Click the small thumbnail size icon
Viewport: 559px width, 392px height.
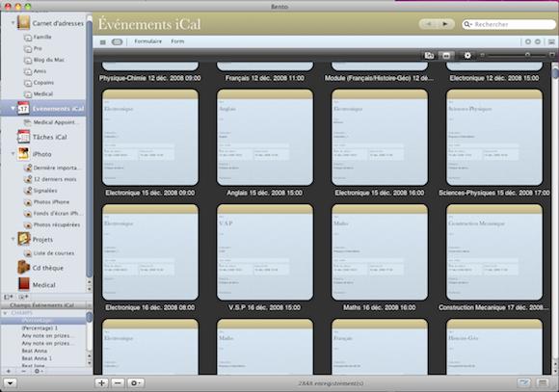pos(482,55)
